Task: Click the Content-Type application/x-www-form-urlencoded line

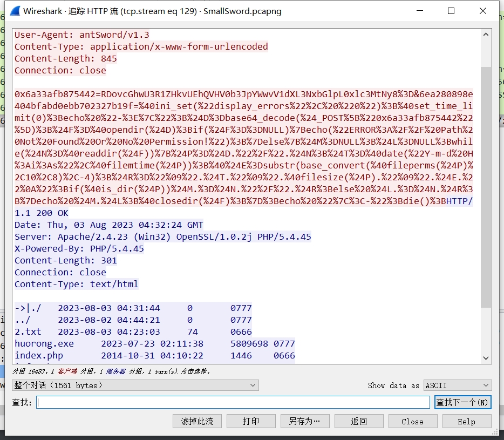Action: pyautogui.click(x=141, y=46)
